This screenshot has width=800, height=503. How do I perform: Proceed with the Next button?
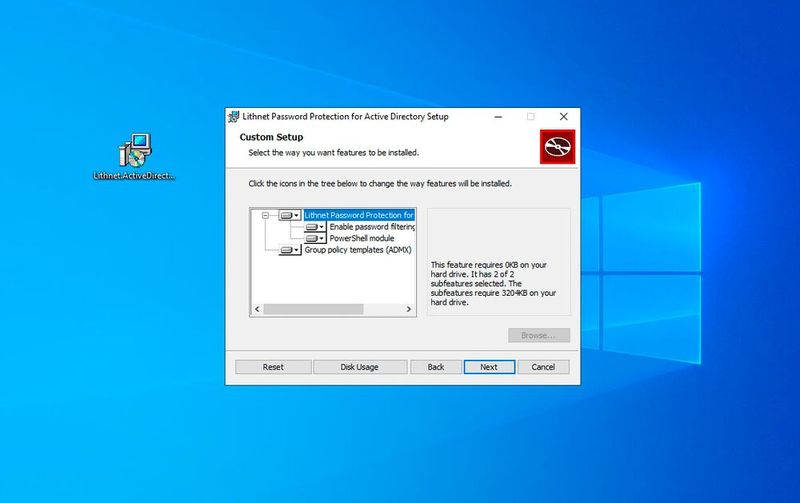coord(489,367)
